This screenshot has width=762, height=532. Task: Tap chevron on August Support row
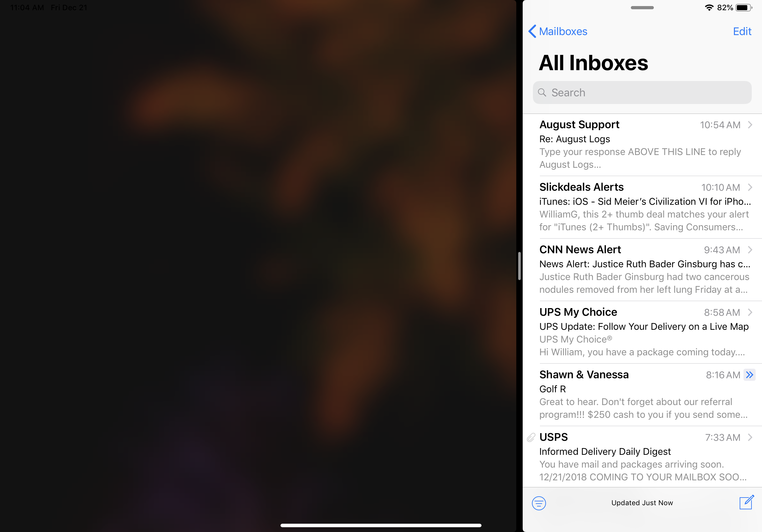tap(750, 125)
